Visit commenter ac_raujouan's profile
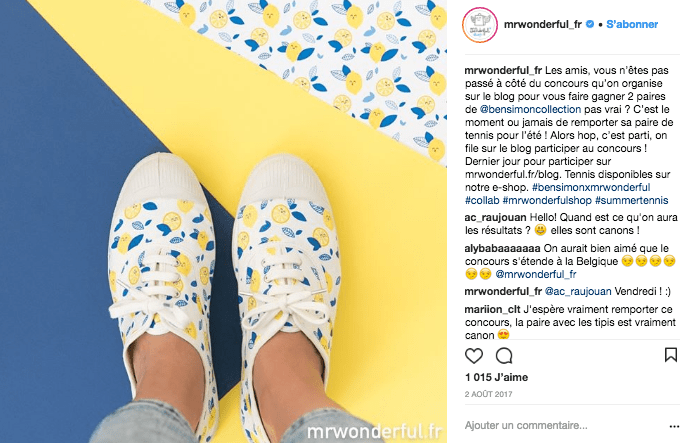 pyautogui.click(x=495, y=218)
